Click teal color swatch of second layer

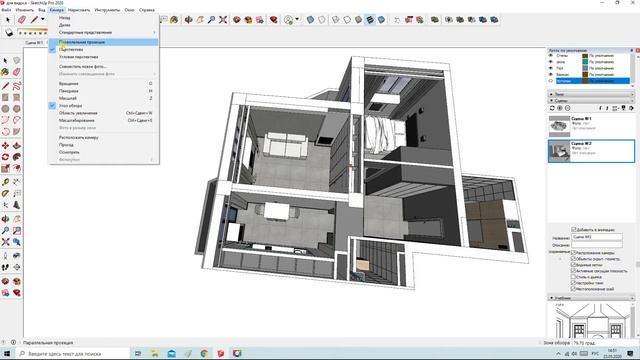[x=585, y=62]
